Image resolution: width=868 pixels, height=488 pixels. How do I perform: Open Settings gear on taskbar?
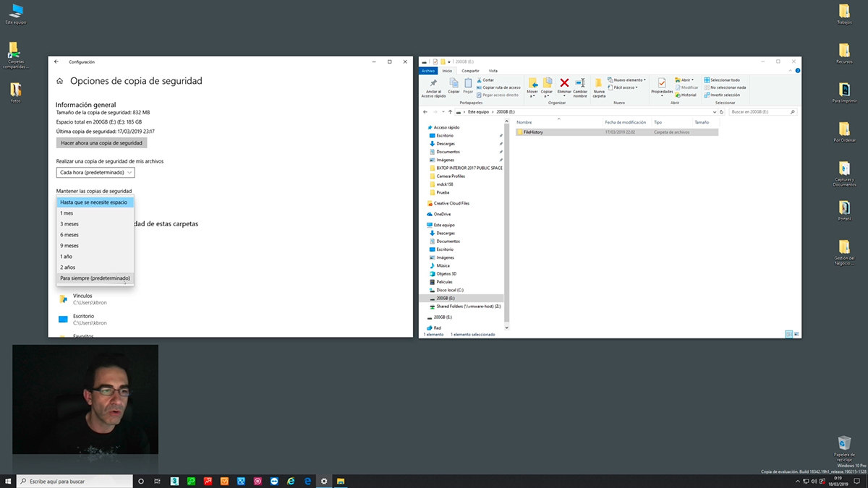point(324,481)
